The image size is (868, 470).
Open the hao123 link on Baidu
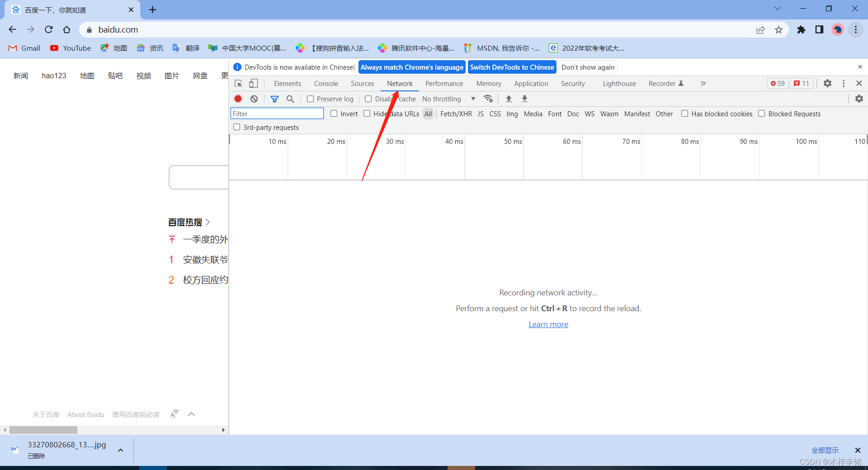(x=54, y=76)
